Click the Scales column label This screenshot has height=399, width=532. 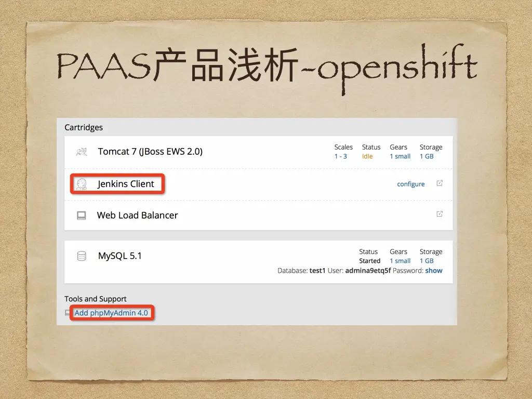(343, 147)
